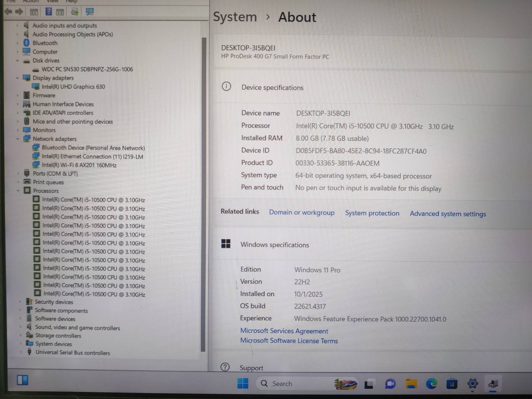This screenshot has width=532, height=399.
Task: Open Microsoft Software License Terms link
Action: pos(289,341)
